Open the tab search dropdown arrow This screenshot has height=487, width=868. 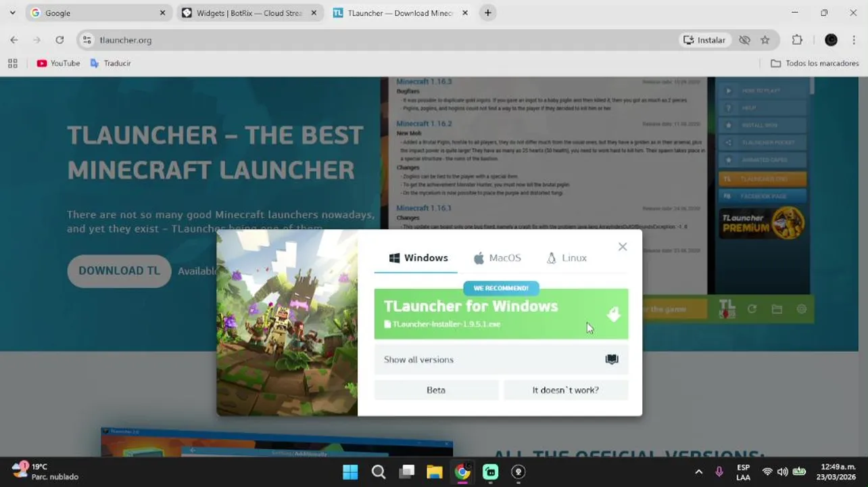point(12,13)
